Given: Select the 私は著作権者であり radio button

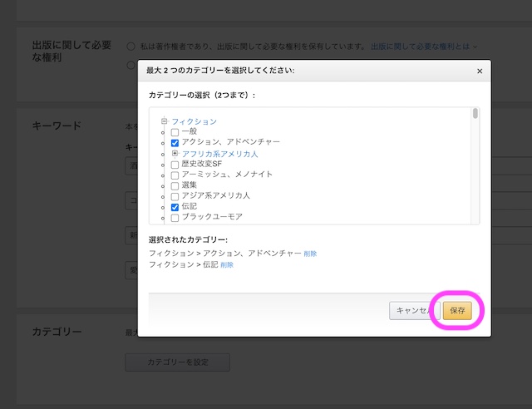Looking at the screenshot, I should (131, 46).
